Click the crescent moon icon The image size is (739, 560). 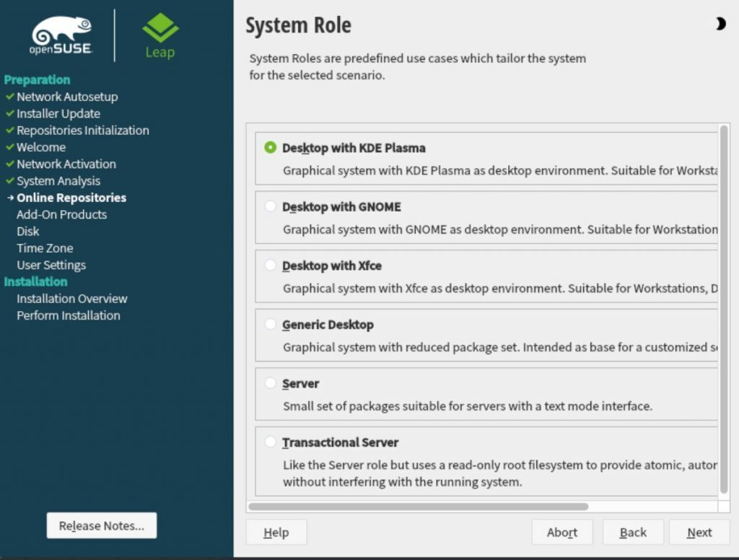pos(720,24)
